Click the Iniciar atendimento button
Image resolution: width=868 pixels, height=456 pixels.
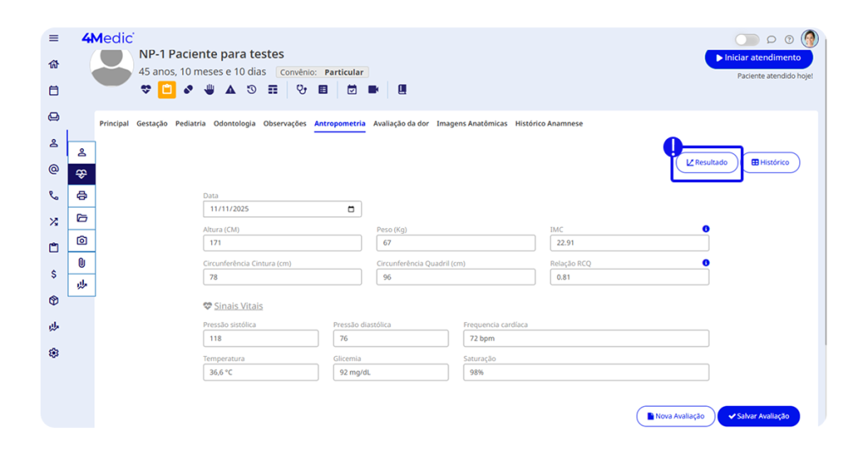click(758, 58)
